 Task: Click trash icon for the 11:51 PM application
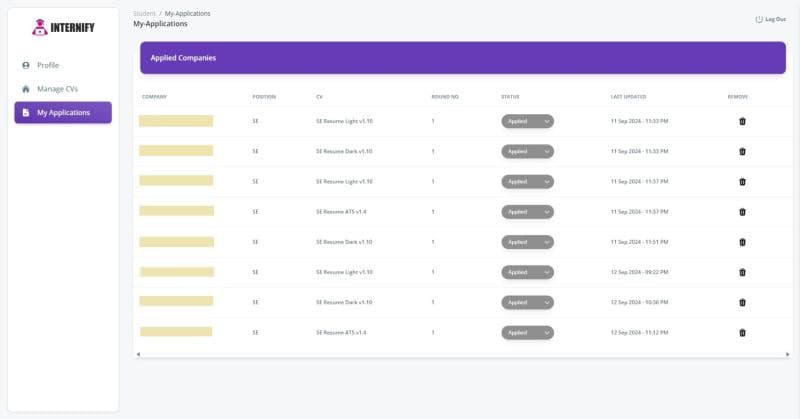click(x=742, y=242)
